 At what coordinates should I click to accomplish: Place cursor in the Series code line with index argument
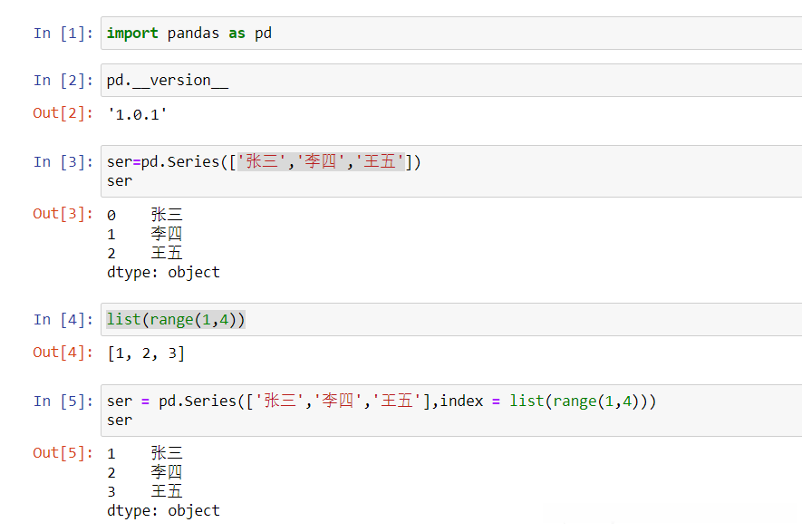point(381,401)
